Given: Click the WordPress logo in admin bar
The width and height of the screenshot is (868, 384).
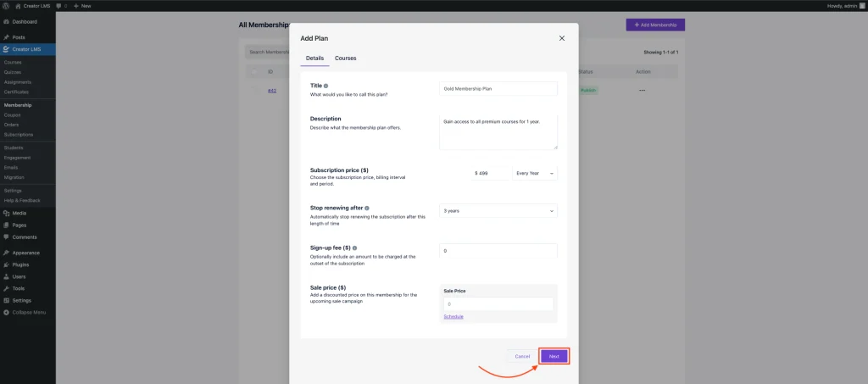Looking at the screenshot, I should pyautogui.click(x=6, y=6).
